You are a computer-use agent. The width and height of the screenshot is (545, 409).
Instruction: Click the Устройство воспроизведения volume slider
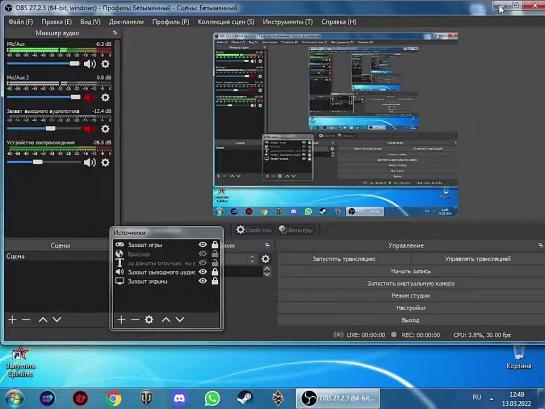pyautogui.click(x=43, y=162)
